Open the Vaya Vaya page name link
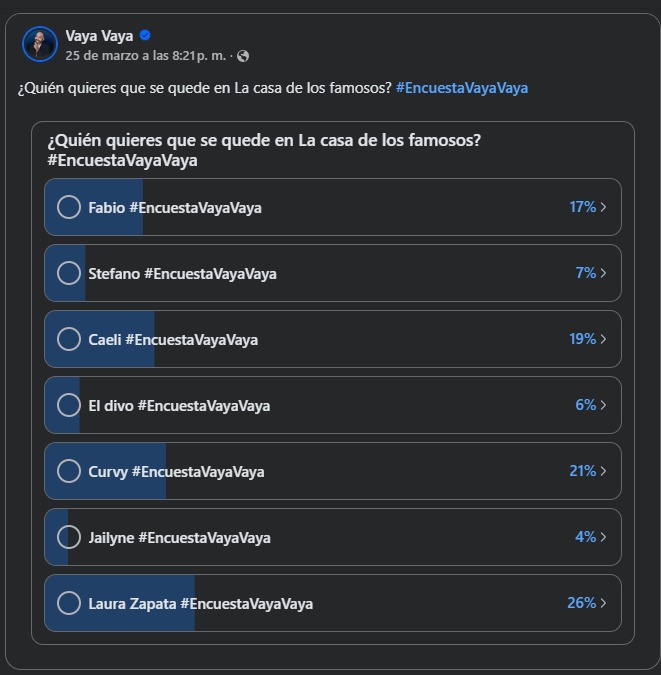661x675 pixels. [99, 36]
